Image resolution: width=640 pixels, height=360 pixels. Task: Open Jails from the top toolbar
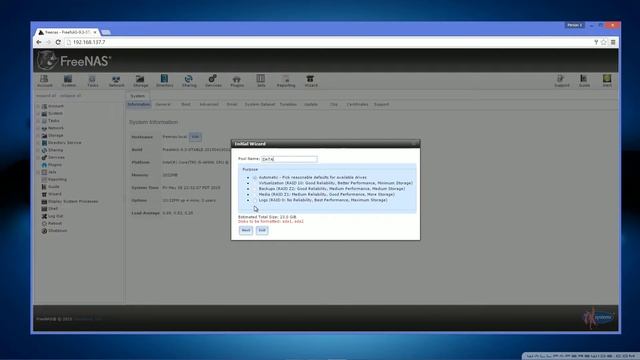coord(261,80)
